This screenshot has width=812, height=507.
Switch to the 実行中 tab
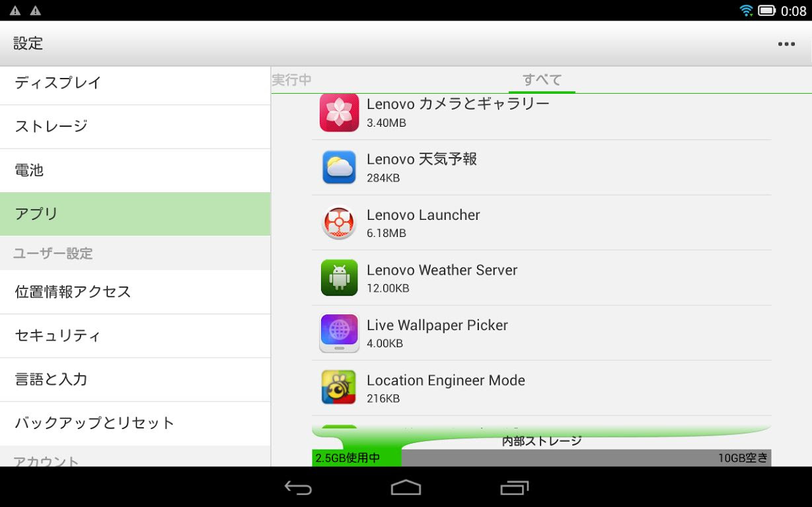pos(291,80)
